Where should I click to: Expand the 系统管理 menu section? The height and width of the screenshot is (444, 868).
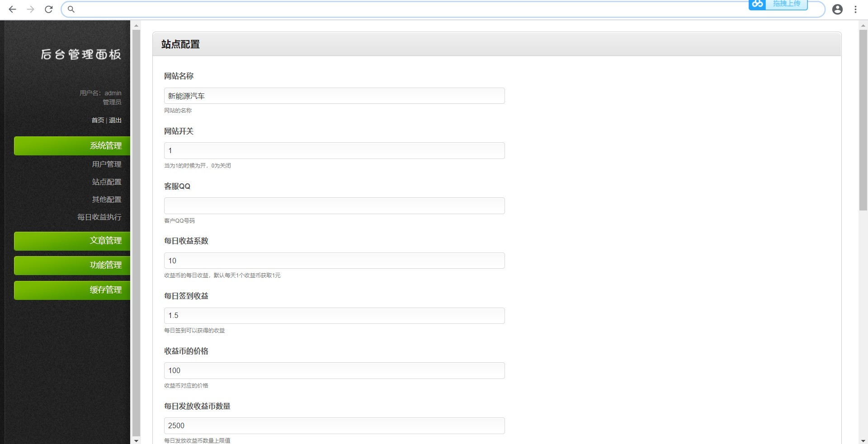click(x=72, y=146)
